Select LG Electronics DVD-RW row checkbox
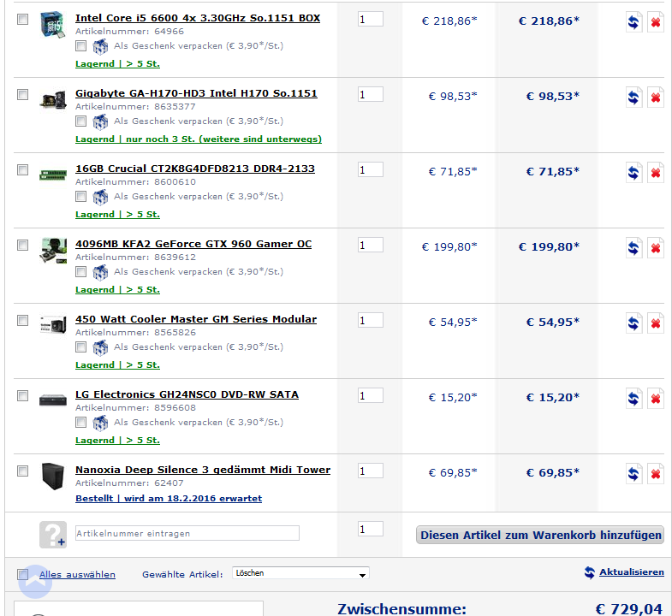This screenshot has width=672, height=616. [x=23, y=396]
